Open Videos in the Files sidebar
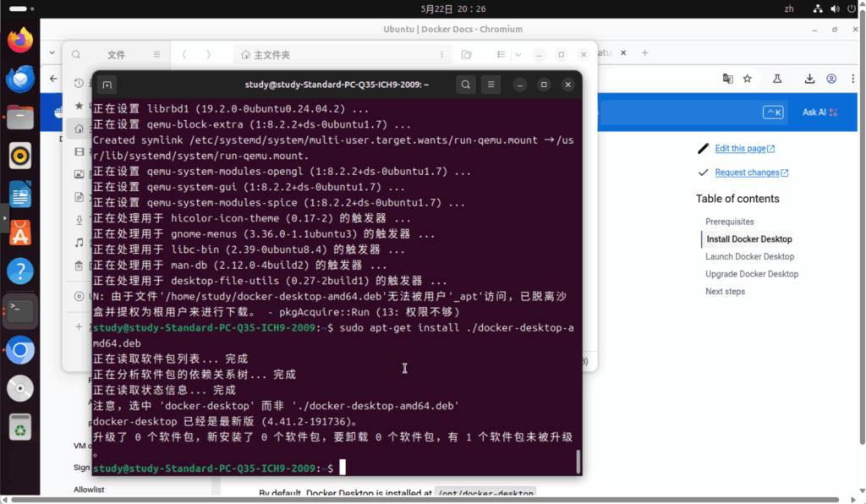This screenshot has width=866, height=504. (79, 151)
